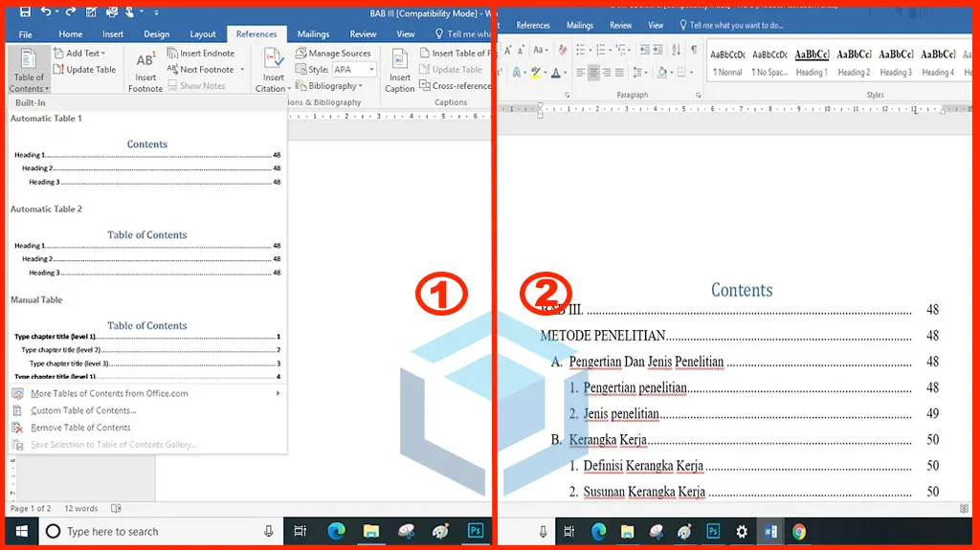Click Next Footnote

[x=201, y=70]
